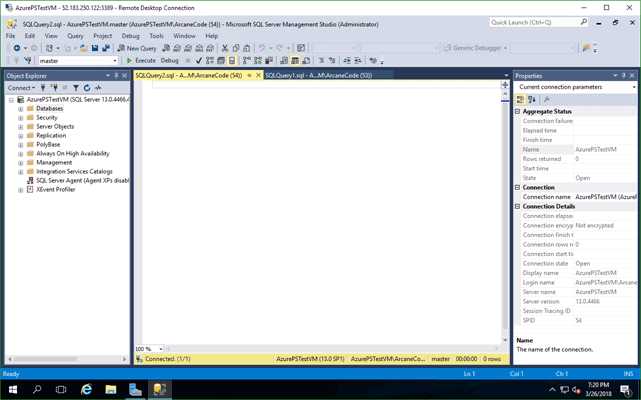This screenshot has width=641, height=400.
Task: Open the Project menu
Action: click(x=102, y=36)
